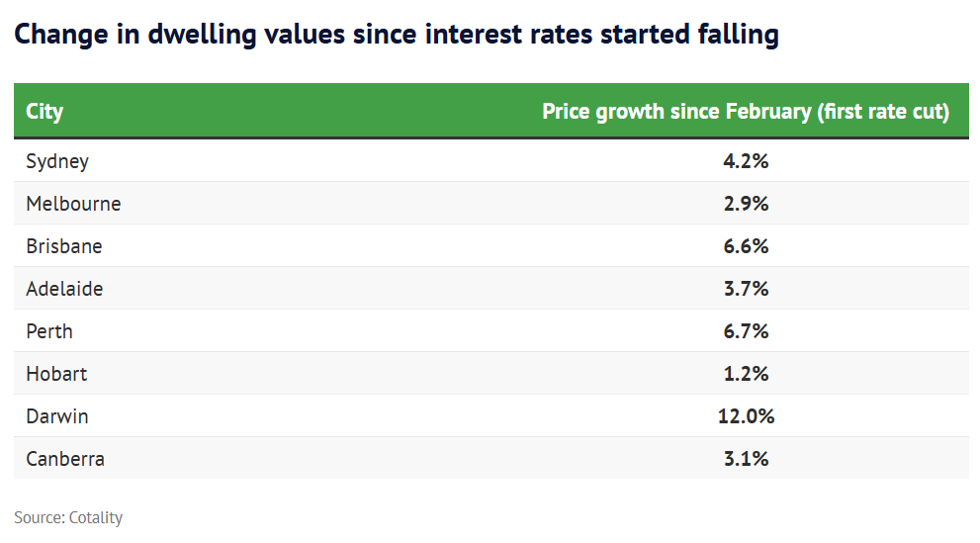Click the 12.0% value for Darwin
The height and width of the screenshot is (543, 980).
pos(746,416)
